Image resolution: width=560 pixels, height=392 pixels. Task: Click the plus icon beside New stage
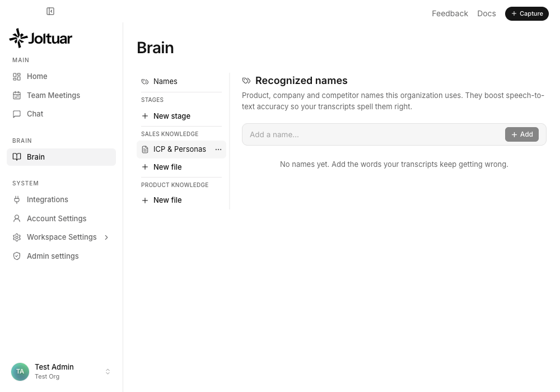[x=145, y=116]
